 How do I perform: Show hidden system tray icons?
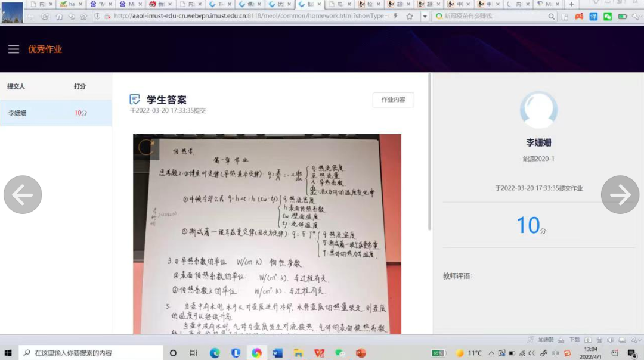491,353
